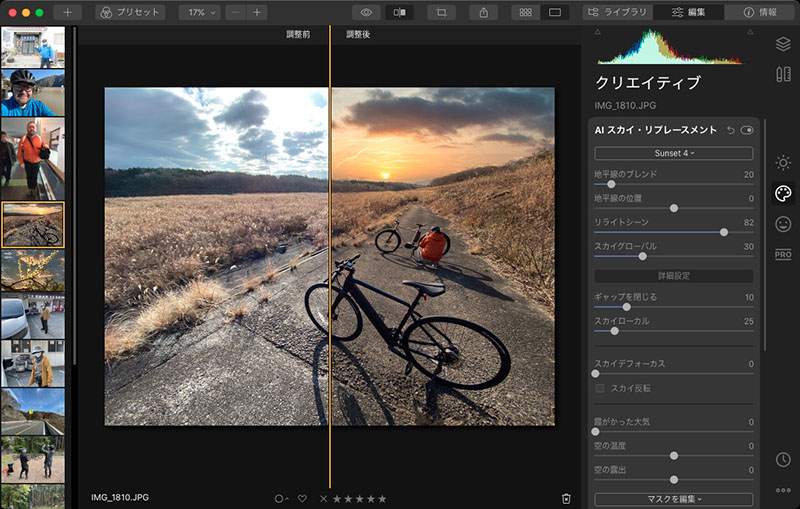Toggle the AI スカイ・リプレースメント on/off switch
The height and width of the screenshot is (509, 800).
tap(747, 131)
